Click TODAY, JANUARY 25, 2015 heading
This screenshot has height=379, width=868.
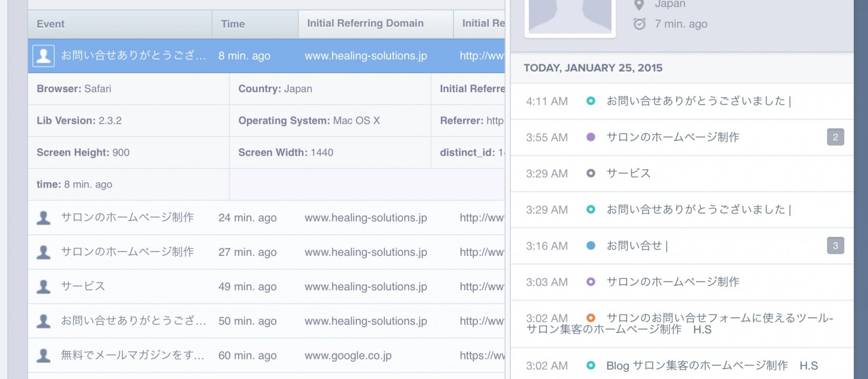click(593, 68)
